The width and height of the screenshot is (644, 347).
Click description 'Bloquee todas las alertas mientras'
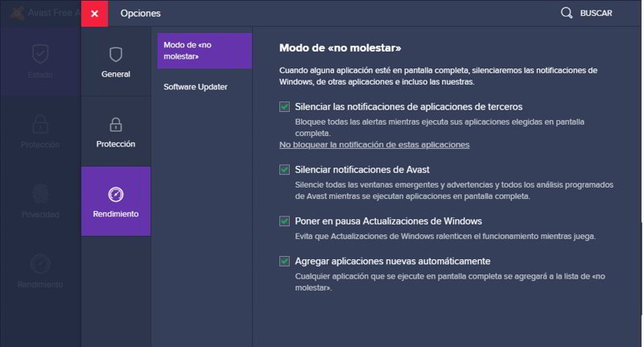click(440, 127)
